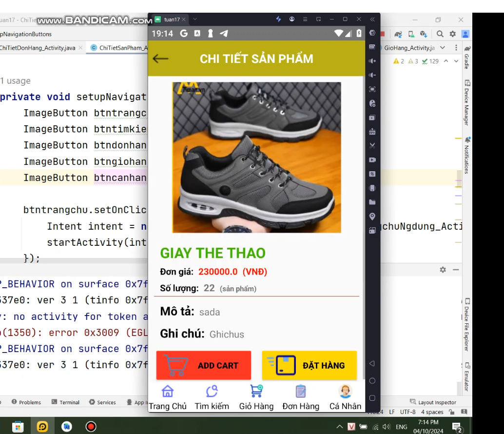Click emulator video record icon
504x434 pixels.
[372, 160]
